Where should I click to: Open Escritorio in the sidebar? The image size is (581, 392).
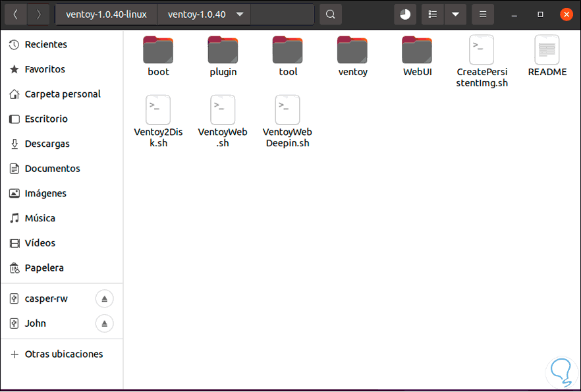(61, 119)
